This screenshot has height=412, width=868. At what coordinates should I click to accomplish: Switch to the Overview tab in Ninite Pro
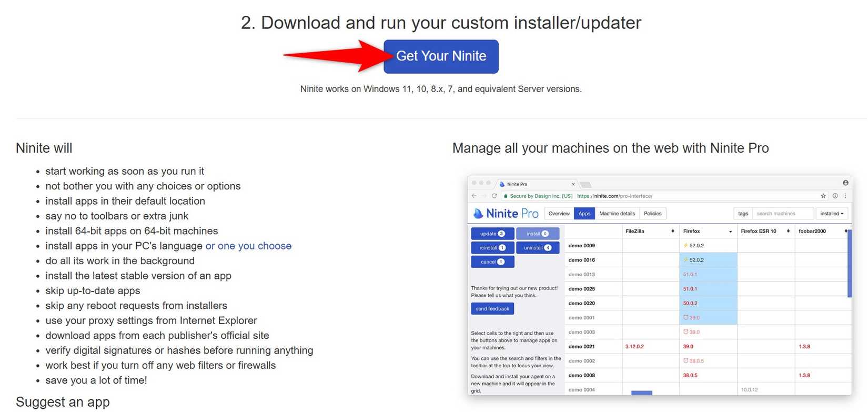(559, 214)
